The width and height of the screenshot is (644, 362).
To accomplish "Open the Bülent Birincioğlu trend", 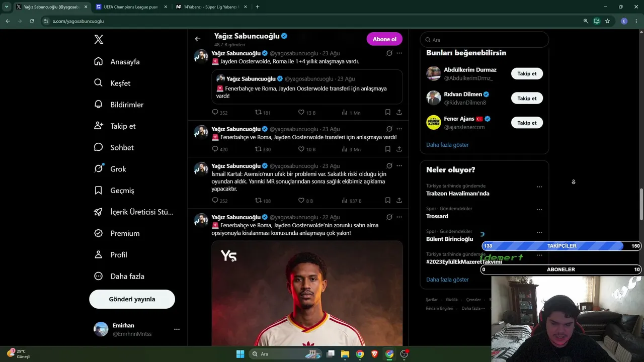I will (x=449, y=239).
